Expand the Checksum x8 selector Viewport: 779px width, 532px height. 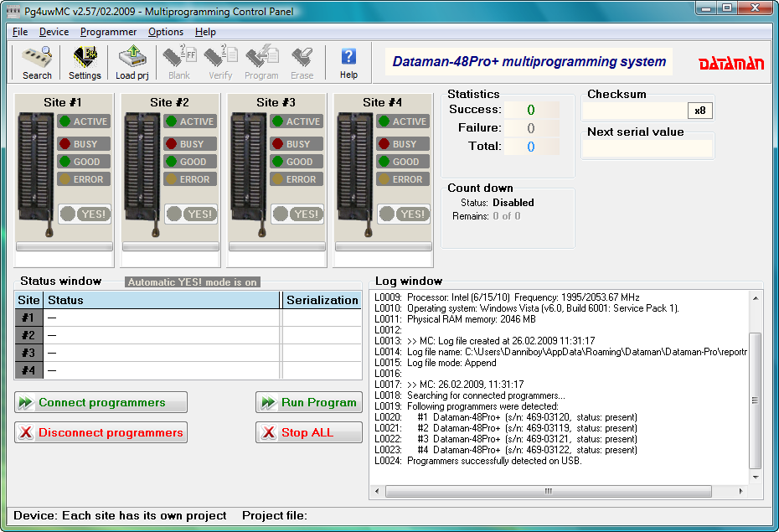(701, 110)
